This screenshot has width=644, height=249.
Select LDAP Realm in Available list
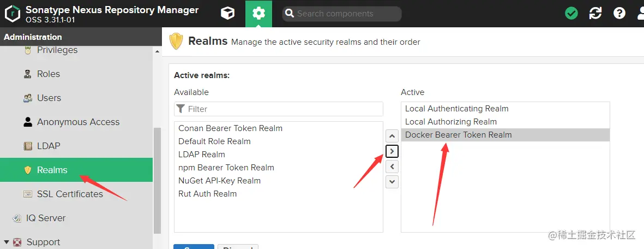(279, 155)
